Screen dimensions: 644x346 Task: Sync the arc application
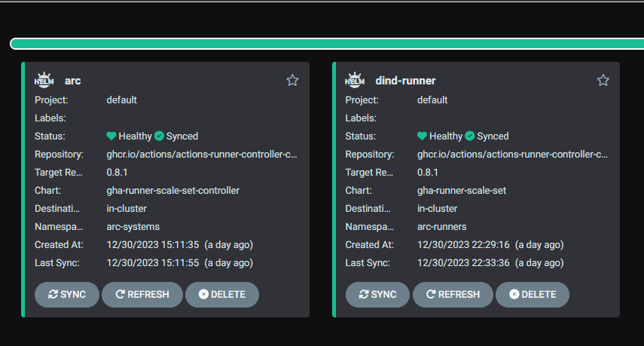(x=67, y=295)
